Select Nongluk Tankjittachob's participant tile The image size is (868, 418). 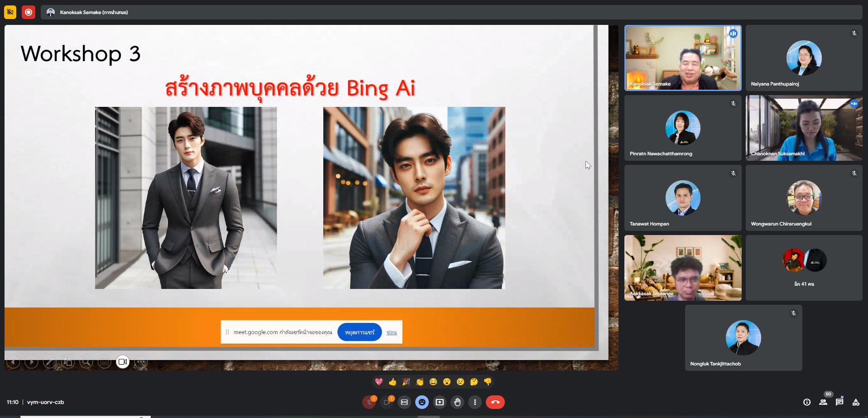tap(743, 338)
